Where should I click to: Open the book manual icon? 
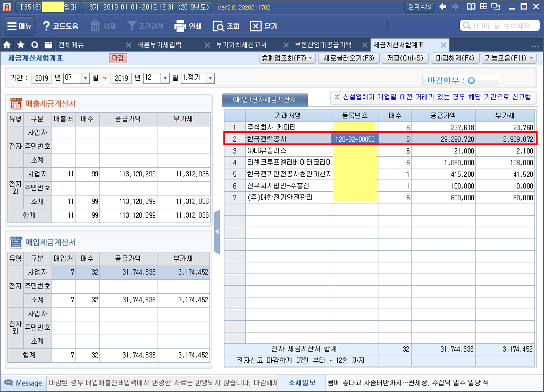click(471, 6)
